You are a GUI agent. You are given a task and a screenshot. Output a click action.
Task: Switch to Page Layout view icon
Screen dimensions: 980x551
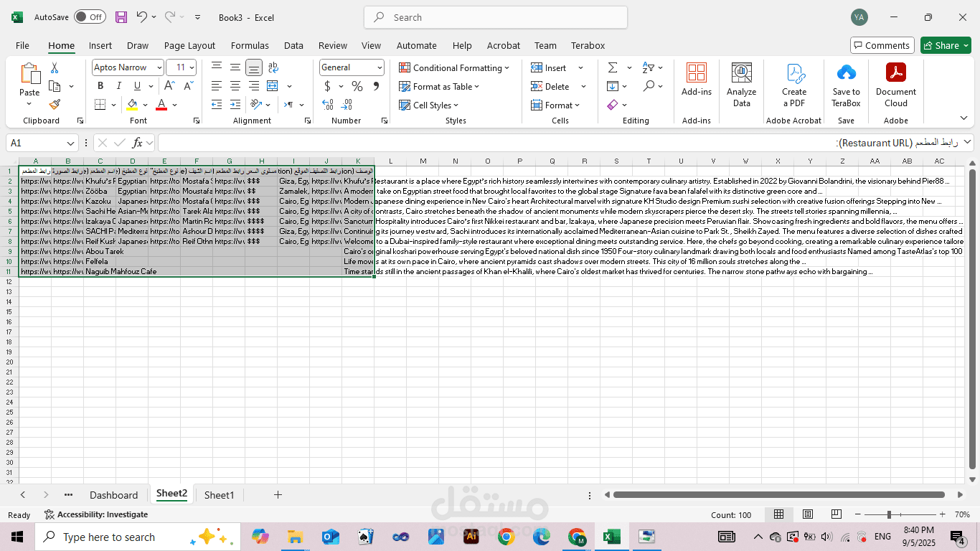[x=808, y=514]
